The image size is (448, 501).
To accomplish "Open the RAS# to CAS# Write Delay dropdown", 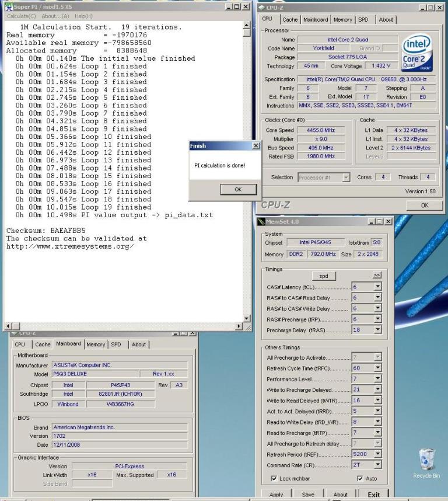I will [378, 308].
